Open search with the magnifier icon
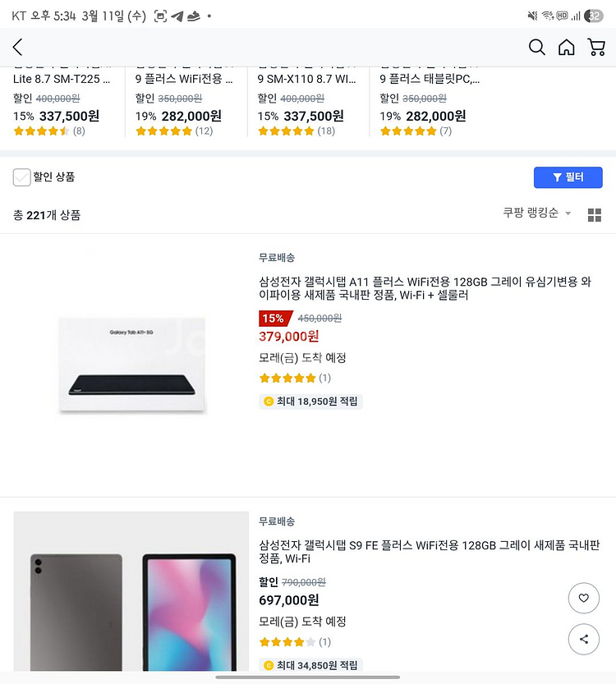 pyautogui.click(x=536, y=48)
